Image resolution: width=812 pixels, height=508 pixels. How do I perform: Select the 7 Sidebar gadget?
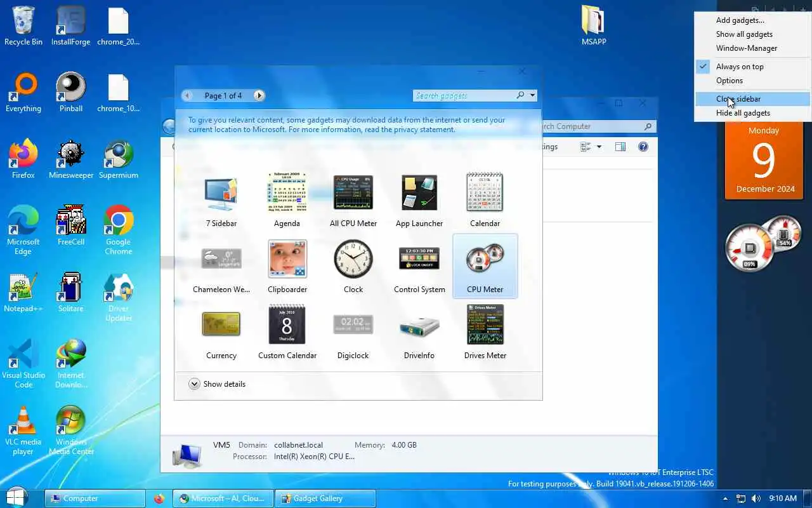221,200
